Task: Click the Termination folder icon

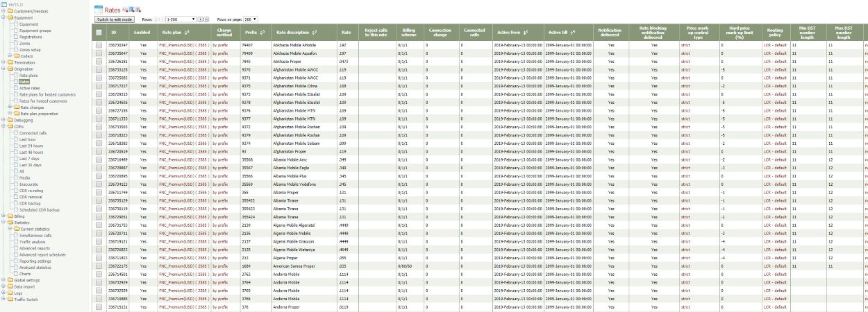Action: click(x=10, y=62)
